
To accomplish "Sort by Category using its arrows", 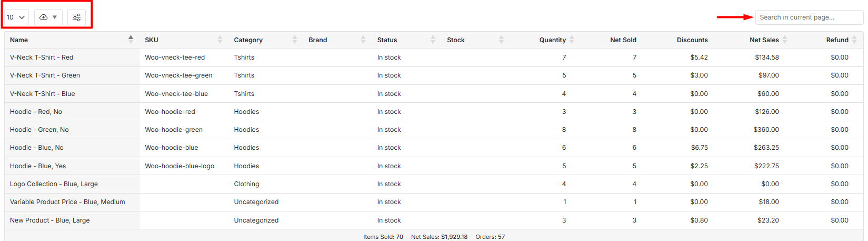I will click(x=295, y=40).
